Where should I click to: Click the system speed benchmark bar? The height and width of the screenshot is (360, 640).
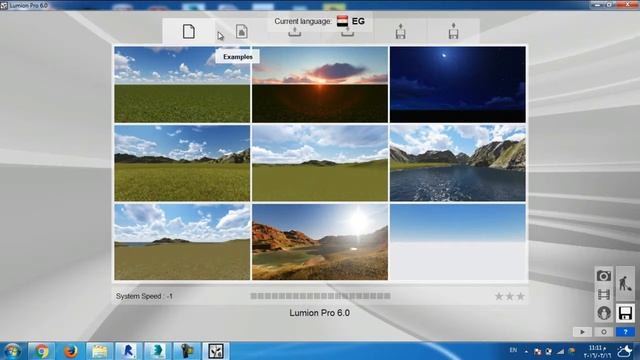pyautogui.click(x=320, y=296)
